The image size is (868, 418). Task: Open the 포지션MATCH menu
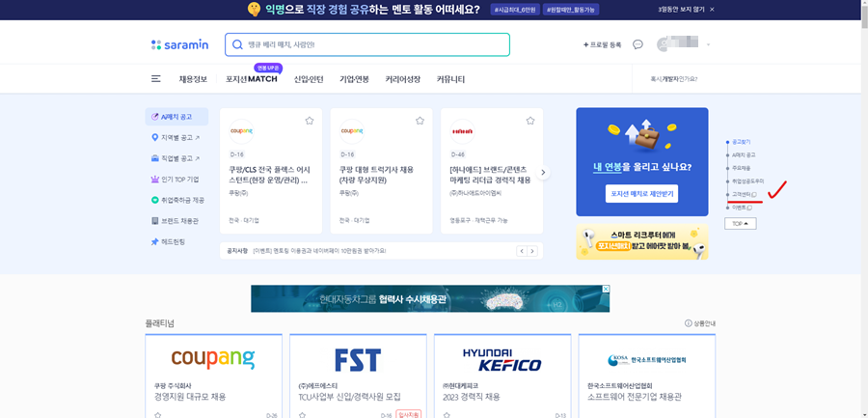(x=252, y=79)
